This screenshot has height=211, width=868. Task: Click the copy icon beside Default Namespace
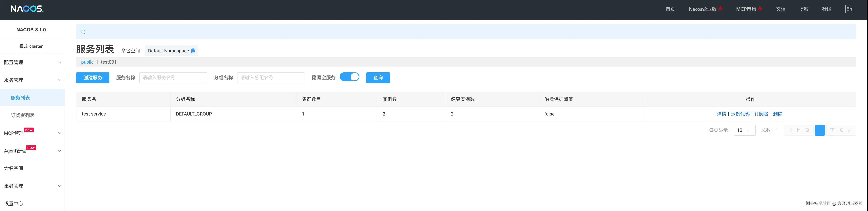[x=193, y=51]
